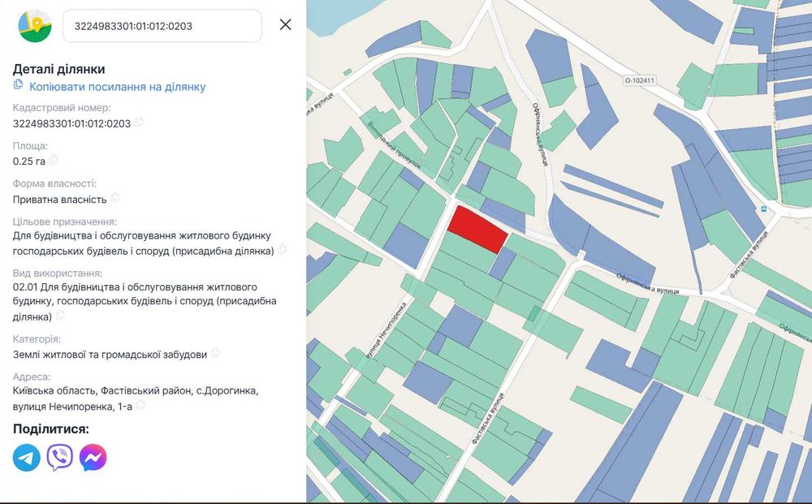Copy the parcel address

(x=140, y=405)
